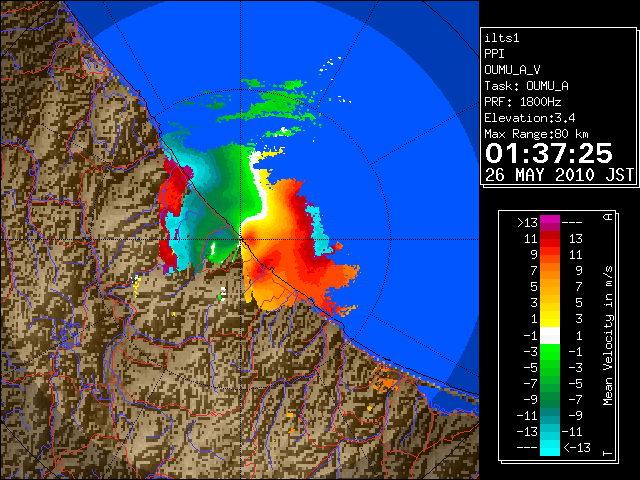Click the "ilts1" label in the info box

click(x=502, y=38)
